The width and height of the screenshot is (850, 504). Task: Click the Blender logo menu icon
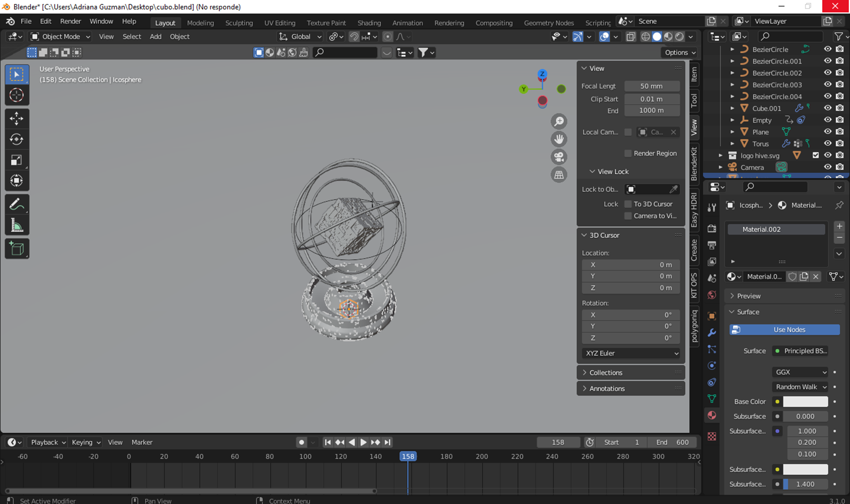click(10, 21)
